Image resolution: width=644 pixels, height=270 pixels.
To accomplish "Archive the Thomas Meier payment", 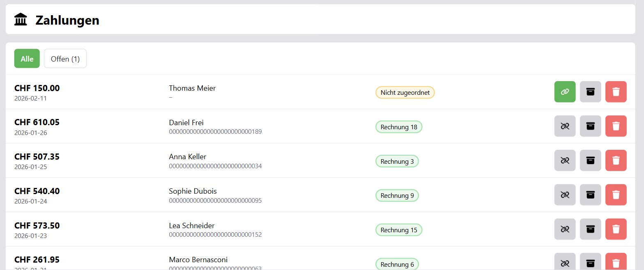I will tap(590, 92).
